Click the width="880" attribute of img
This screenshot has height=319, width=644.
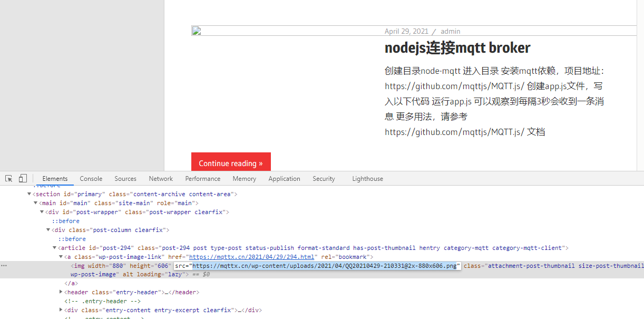107,266
